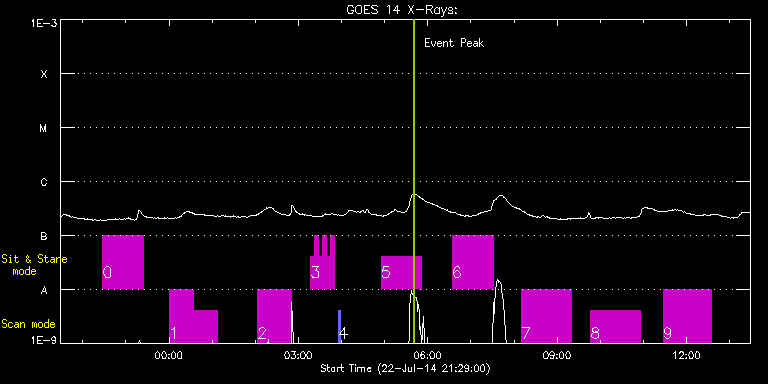
Task: Select scan mode observation block 2
Action: (x=274, y=316)
